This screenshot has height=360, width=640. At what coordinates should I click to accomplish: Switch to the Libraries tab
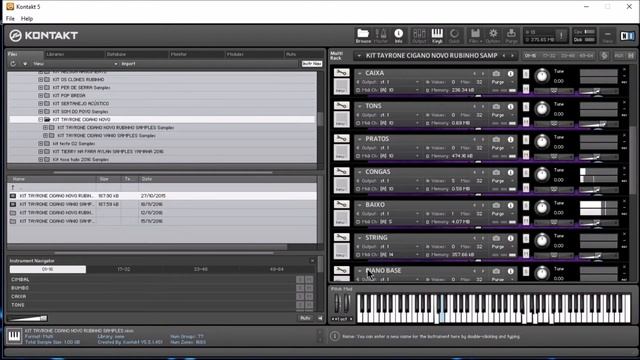[x=73, y=54]
